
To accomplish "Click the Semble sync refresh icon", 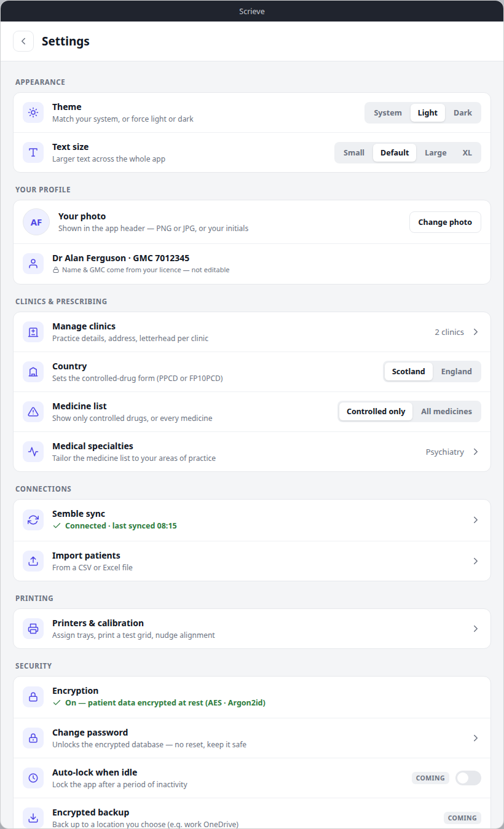I will (x=33, y=520).
